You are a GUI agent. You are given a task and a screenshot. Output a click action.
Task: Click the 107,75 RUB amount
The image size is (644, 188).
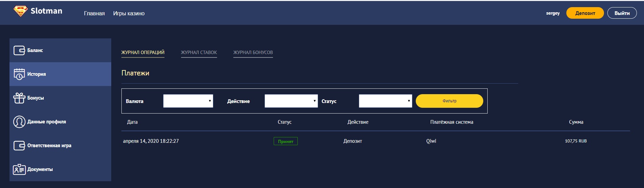[576, 141]
